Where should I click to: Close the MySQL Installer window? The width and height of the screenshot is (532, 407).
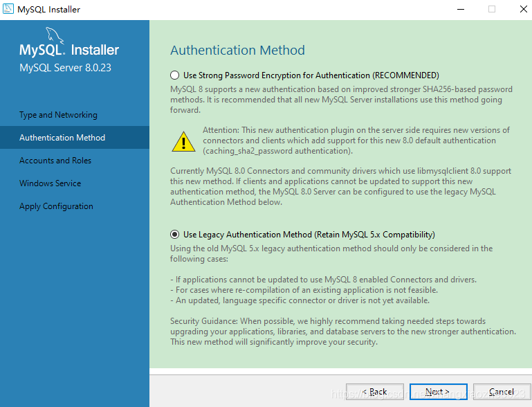tap(524, 9)
